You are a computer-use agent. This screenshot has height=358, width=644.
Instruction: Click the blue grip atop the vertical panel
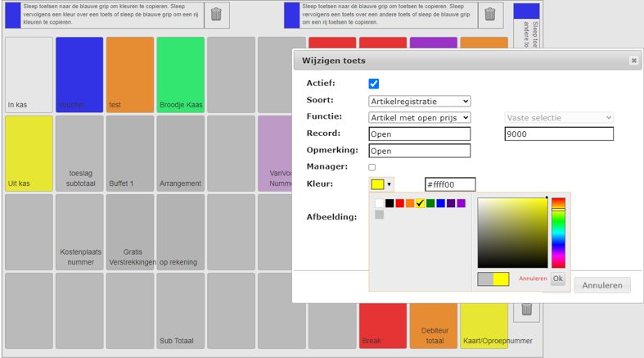(526, 11)
